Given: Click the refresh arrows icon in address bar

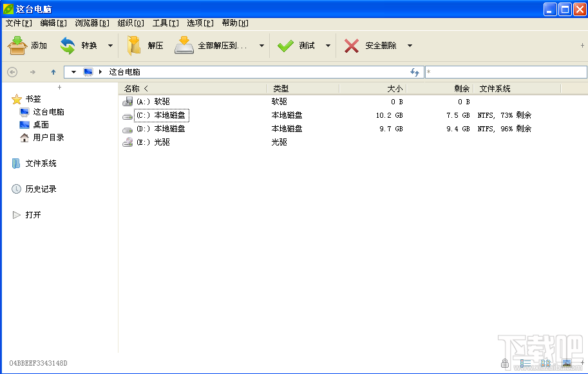Looking at the screenshot, I should click(x=415, y=72).
